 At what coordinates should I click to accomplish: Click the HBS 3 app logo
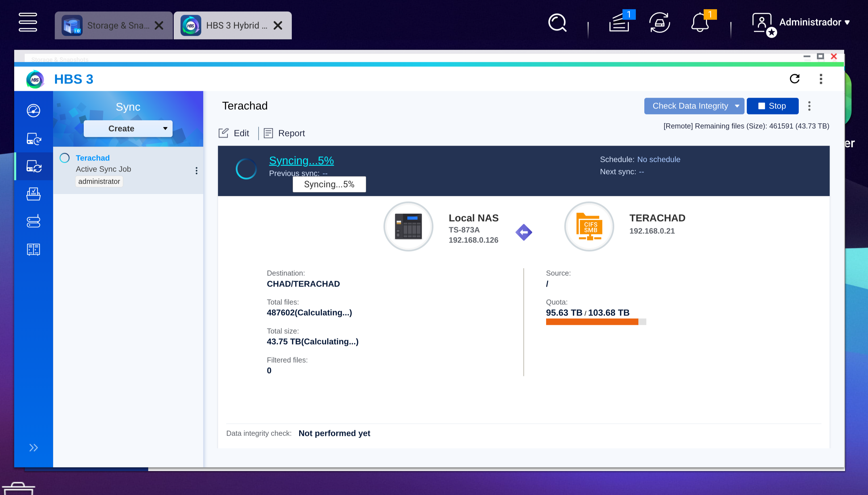35,79
